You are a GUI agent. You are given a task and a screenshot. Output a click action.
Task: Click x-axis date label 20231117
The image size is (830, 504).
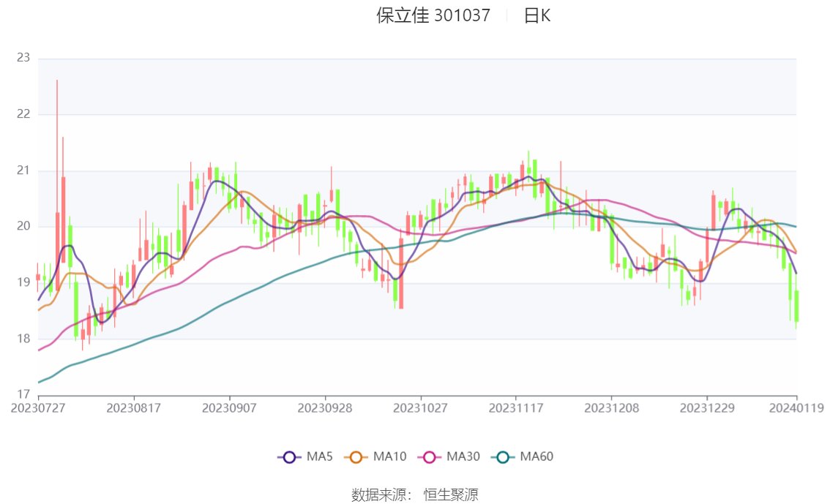tap(516, 408)
